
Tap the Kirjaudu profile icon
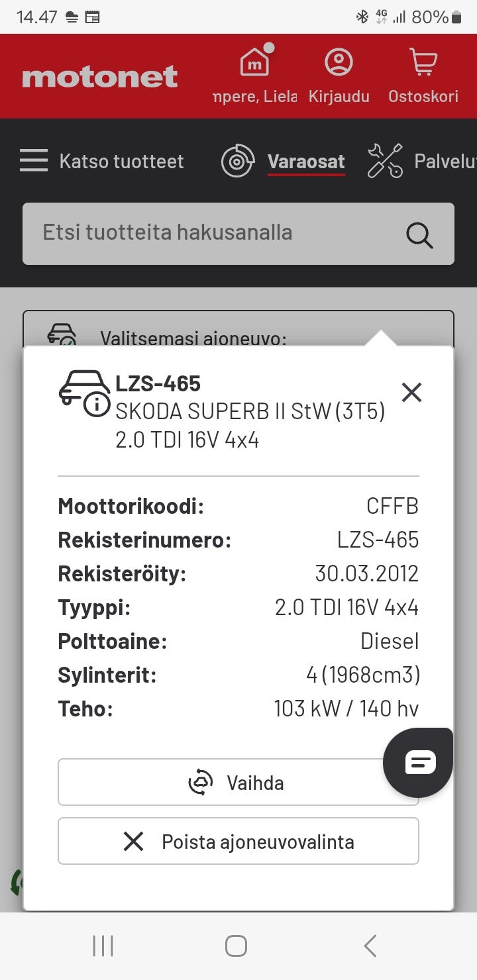pos(339,63)
